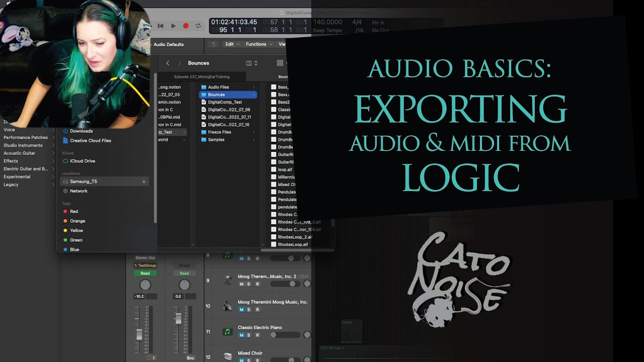
Task: Expand the Audio Files folder chevron
Action: point(254,87)
